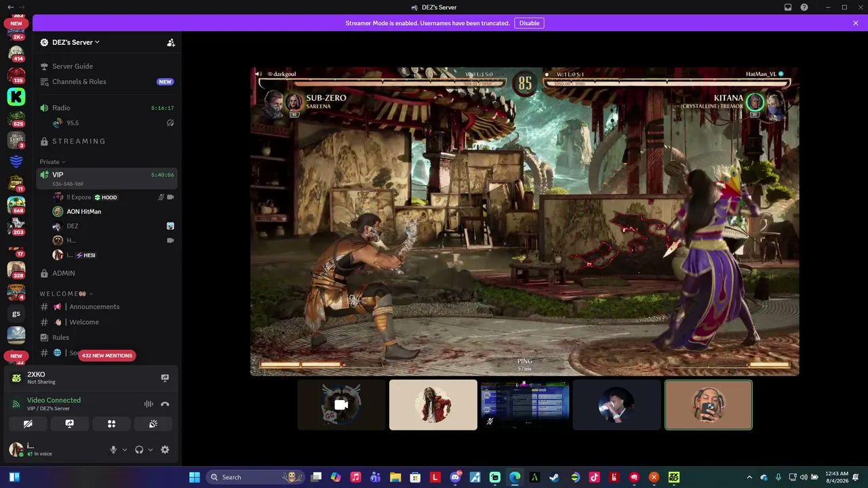Dismiss the Streamer Mode banner

[x=856, y=23]
